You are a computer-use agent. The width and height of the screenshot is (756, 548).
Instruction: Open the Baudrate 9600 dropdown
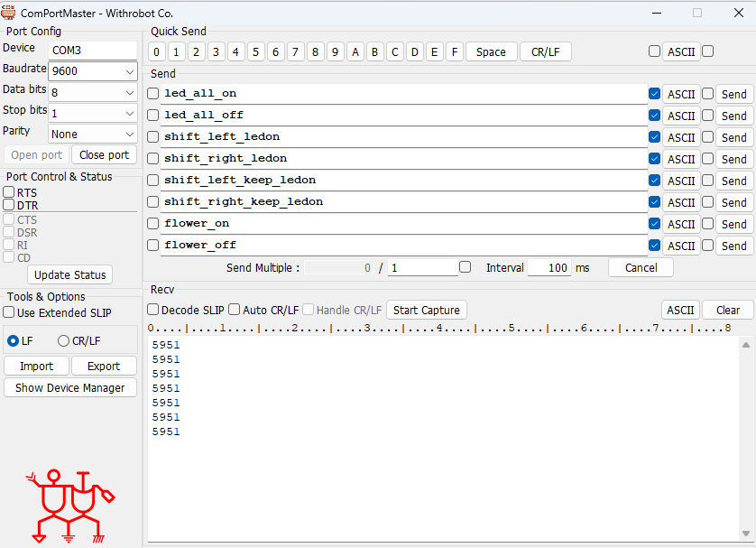[93, 71]
